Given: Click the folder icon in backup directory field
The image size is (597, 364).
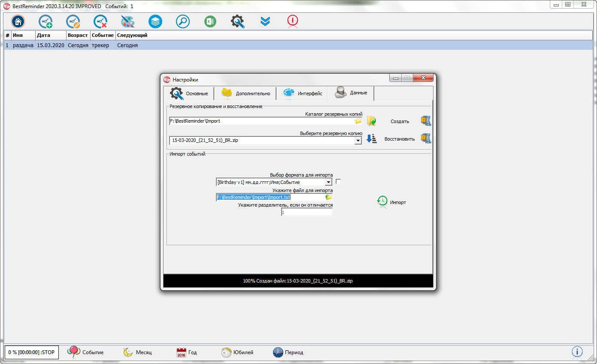Looking at the screenshot, I should 358,121.
